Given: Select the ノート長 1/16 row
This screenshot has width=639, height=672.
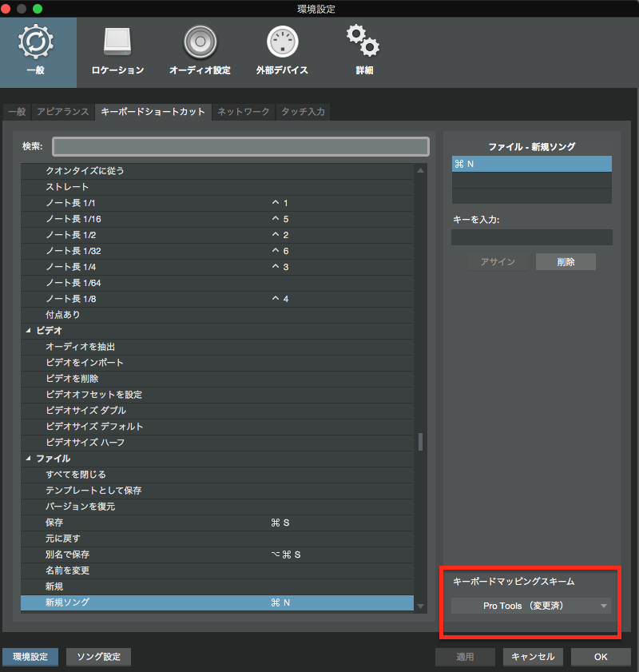Looking at the screenshot, I should [x=217, y=219].
